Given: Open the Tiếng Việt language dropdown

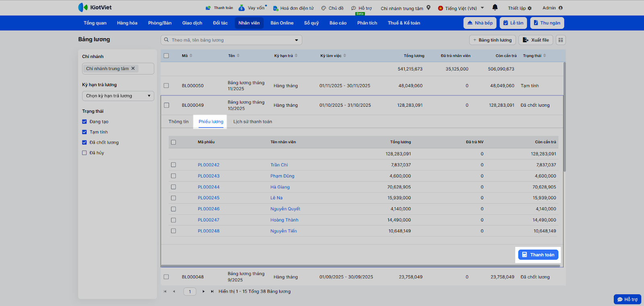Looking at the screenshot, I should pos(461,8).
